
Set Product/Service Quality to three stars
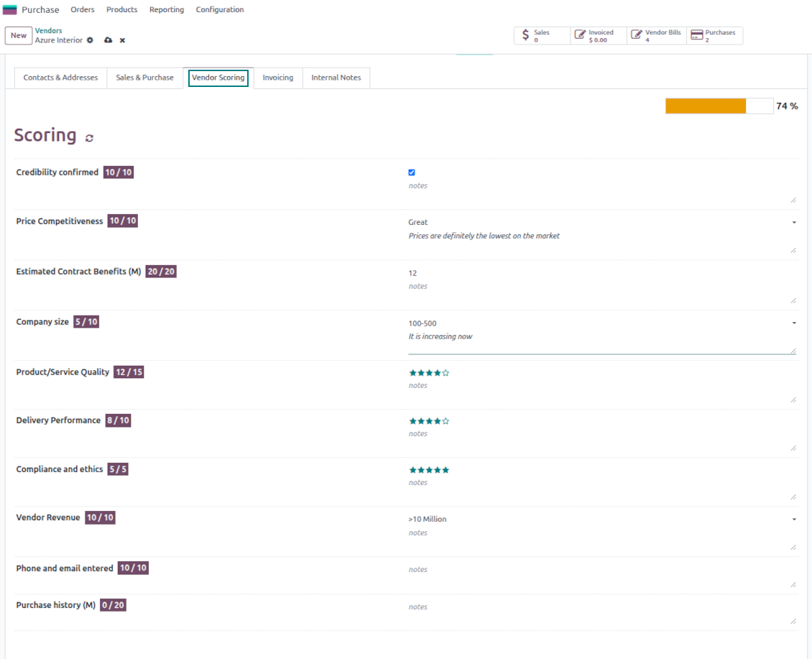(x=429, y=373)
